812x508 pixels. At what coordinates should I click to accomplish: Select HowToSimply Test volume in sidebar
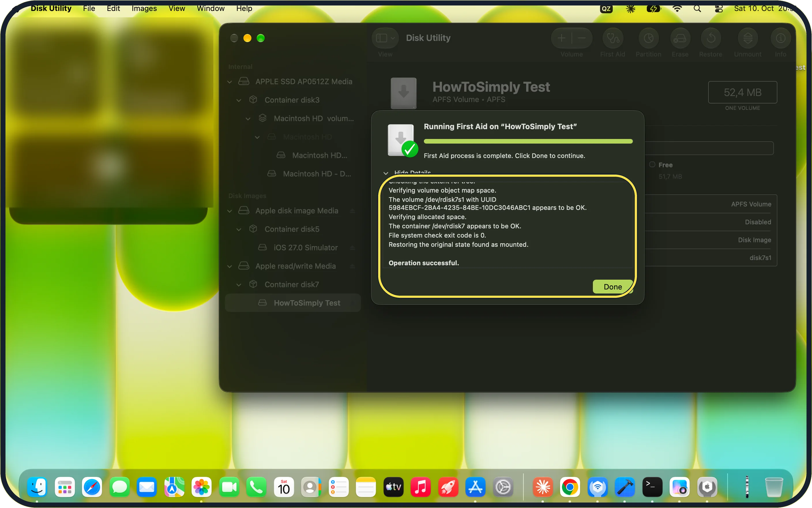[x=293, y=303]
